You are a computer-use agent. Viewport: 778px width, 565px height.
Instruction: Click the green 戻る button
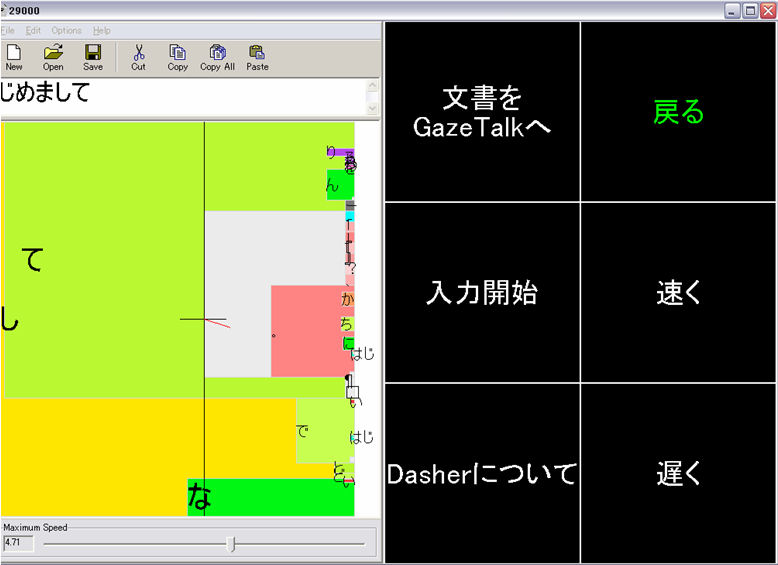coord(678,112)
